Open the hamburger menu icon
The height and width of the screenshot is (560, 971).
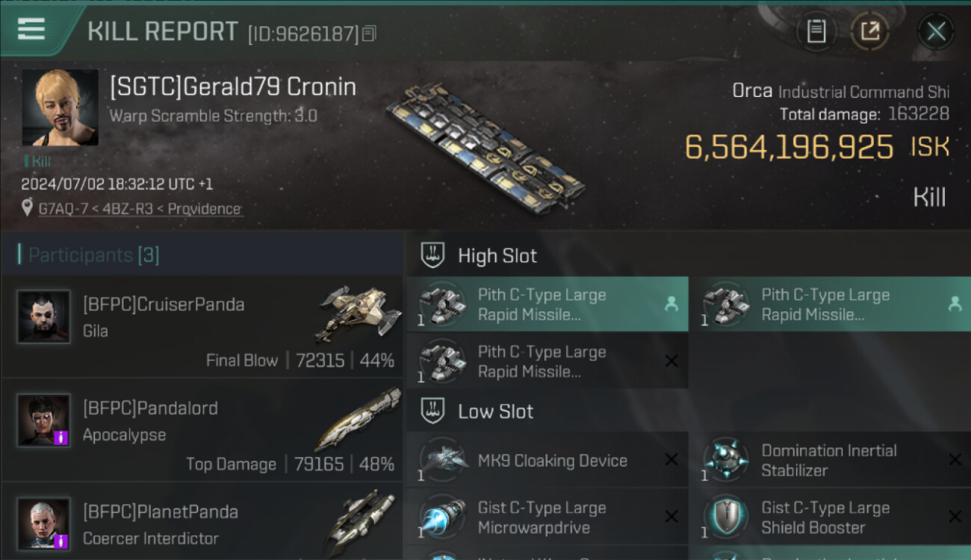pos(31,29)
